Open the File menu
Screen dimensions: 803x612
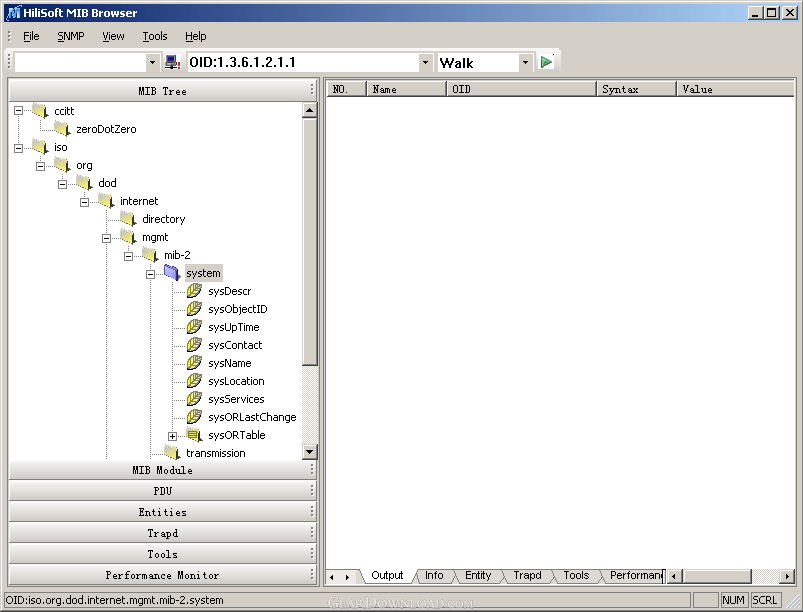pos(31,36)
